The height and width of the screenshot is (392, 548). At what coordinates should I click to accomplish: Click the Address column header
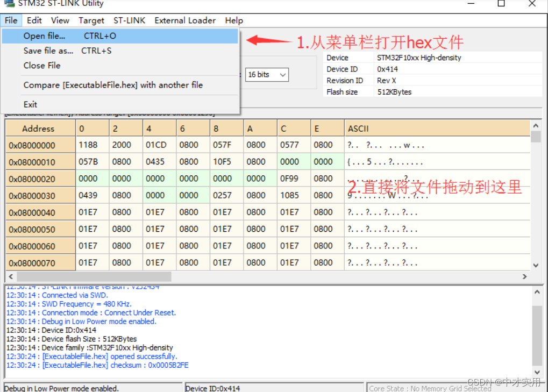point(40,129)
